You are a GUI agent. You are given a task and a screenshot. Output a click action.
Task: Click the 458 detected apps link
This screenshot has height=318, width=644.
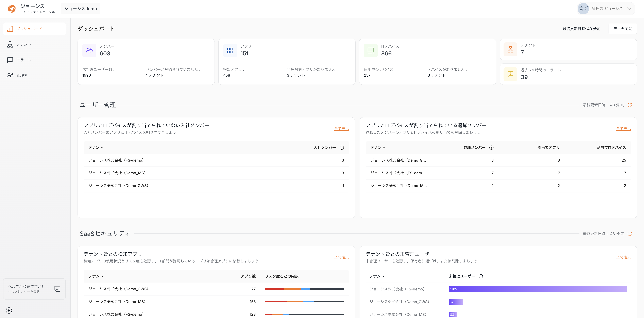(x=226, y=75)
